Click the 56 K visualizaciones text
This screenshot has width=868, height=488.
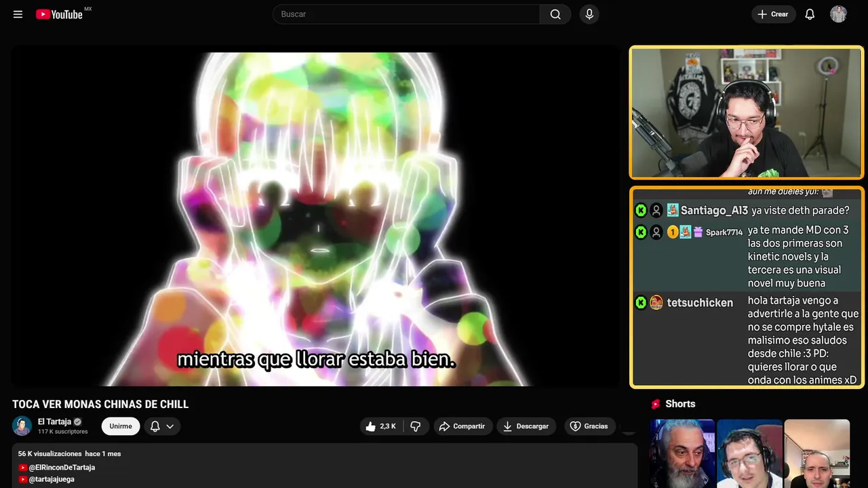(x=50, y=453)
